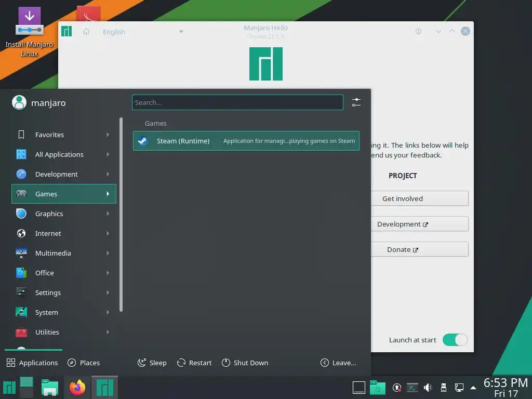Expand the Office category arrow
Viewport: 532px width, 399px height.
pyautogui.click(x=108, y=273)
